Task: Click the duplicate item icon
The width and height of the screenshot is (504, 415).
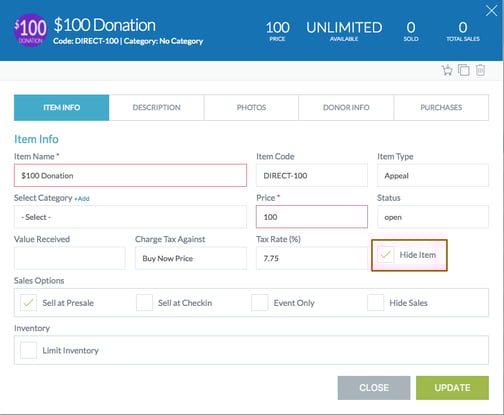Action: pyautogui.click(x=463, y=70)
